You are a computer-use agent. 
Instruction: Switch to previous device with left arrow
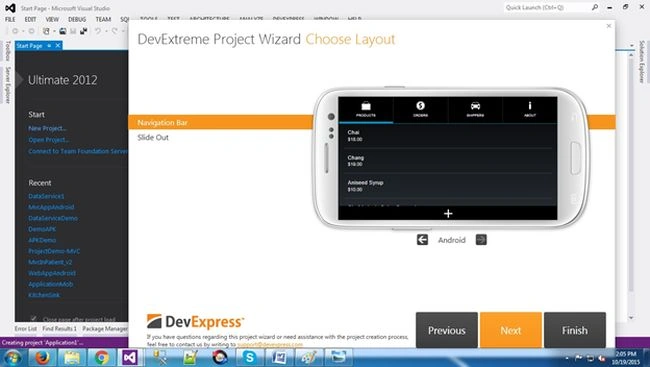click(x=422, y=240)
